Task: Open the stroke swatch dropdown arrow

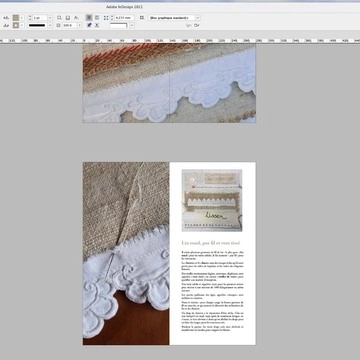Action: (22, 25)
